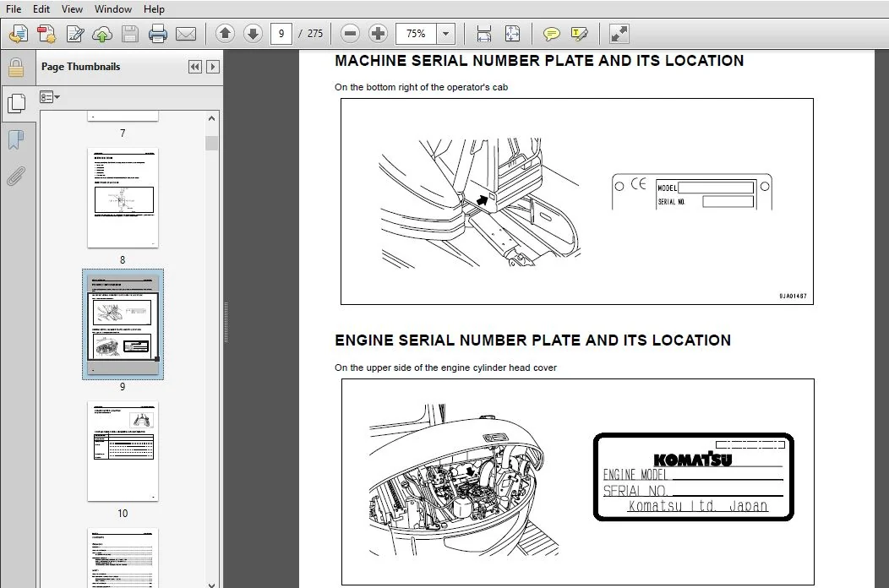Click the cloud upload icon

[x=102, y=34]
